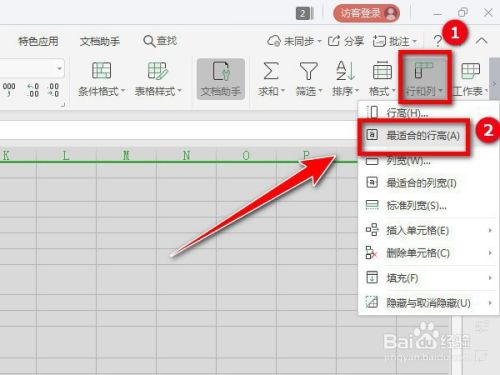
Task: Click the 未同步 cloud sync icon
Action: [274, 41]
